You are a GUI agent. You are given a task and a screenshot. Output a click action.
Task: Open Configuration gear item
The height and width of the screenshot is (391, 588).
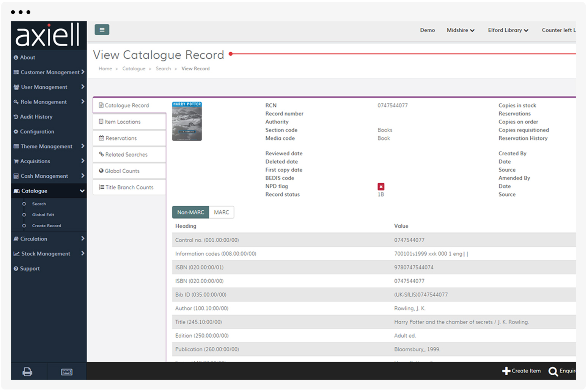click(x=37, y=131)
